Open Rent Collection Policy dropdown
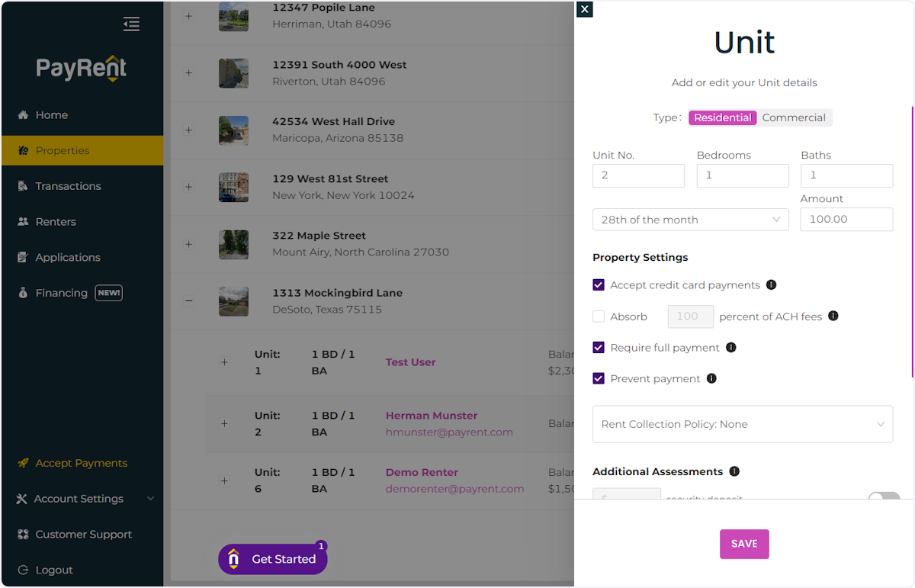The height and width of the screenshot is (588, 915). (743, 424)
